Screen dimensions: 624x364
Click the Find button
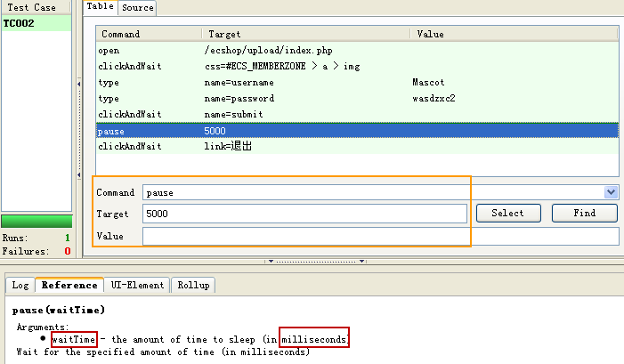(585, 214)
